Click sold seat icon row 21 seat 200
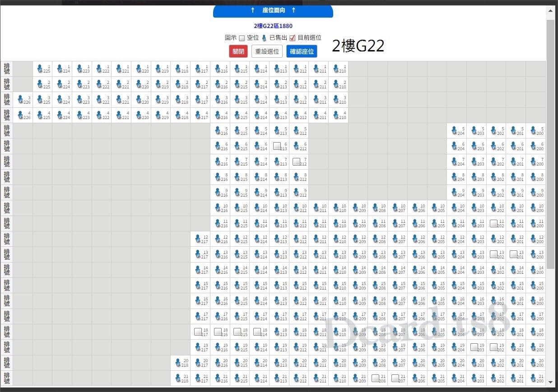 pyautogui.click(x=534, y=378)
